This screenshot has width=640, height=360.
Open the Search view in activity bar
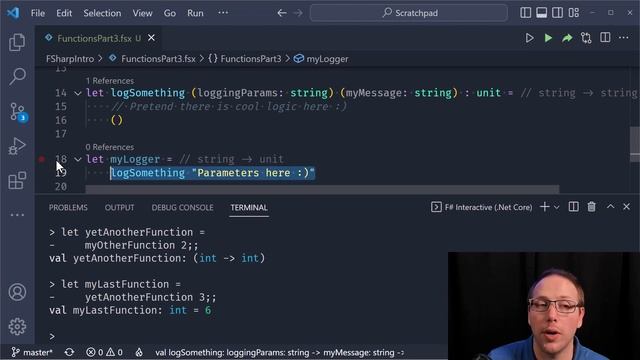(17, 76)
